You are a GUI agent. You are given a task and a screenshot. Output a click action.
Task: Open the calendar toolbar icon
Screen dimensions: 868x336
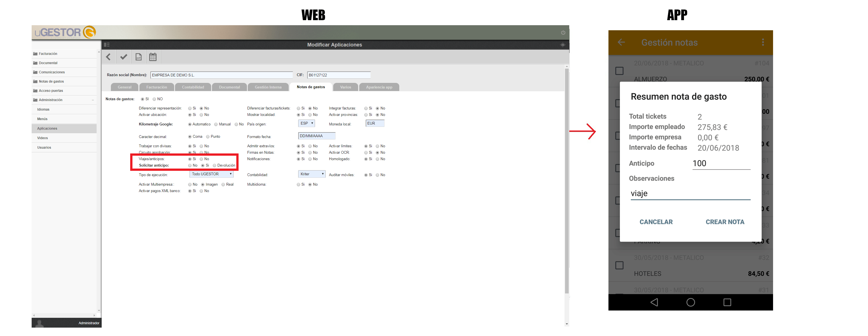click(x=153, y=57)
